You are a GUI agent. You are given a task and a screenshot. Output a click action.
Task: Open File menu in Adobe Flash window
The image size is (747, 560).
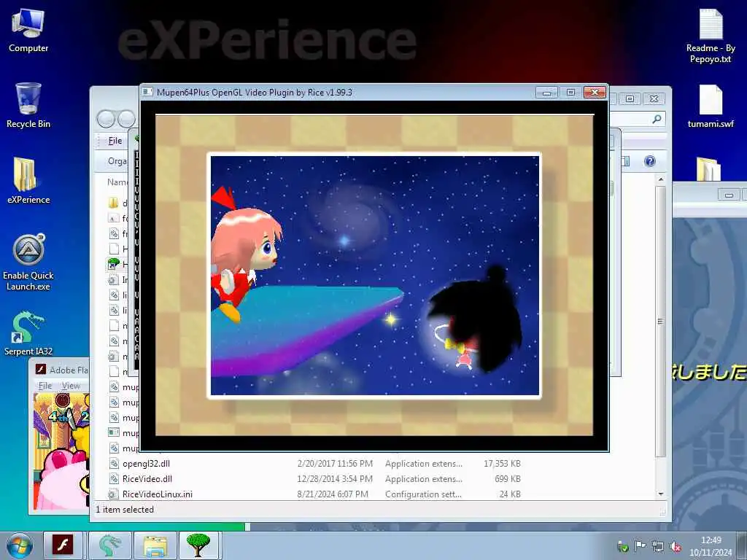(44, 386)
